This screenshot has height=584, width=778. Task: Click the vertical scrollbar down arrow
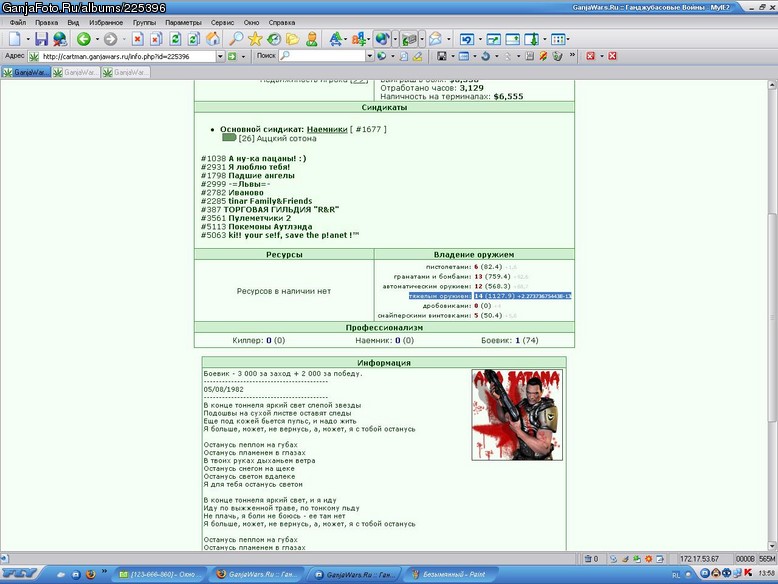(773, 546)
